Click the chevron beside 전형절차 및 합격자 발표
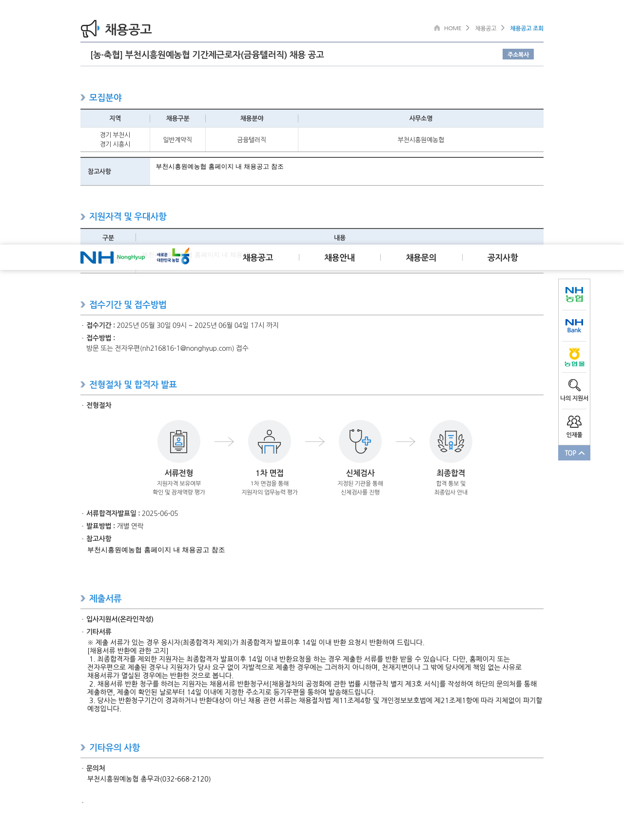This screenshot has height=840, width=624. pos(83,384)
